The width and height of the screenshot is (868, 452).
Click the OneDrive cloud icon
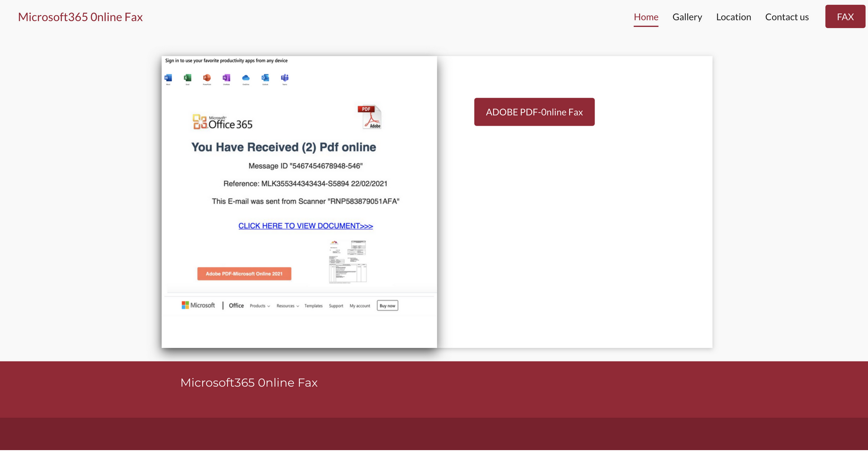coord(246,78)
